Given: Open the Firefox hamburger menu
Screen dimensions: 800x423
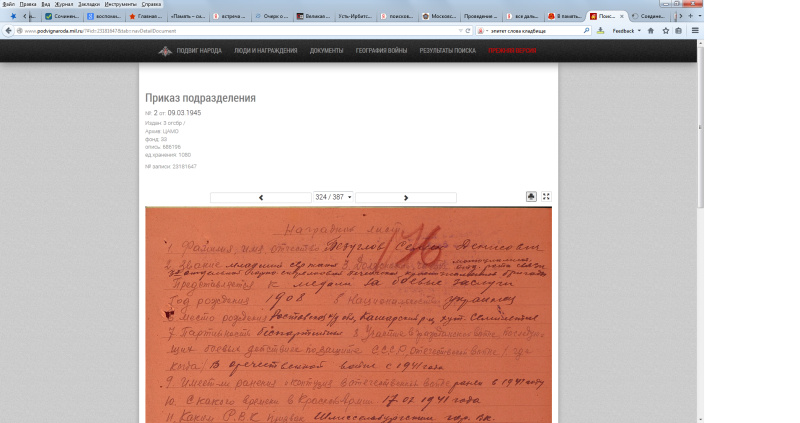Looking at the screenshot, I should tap(695, 31).
